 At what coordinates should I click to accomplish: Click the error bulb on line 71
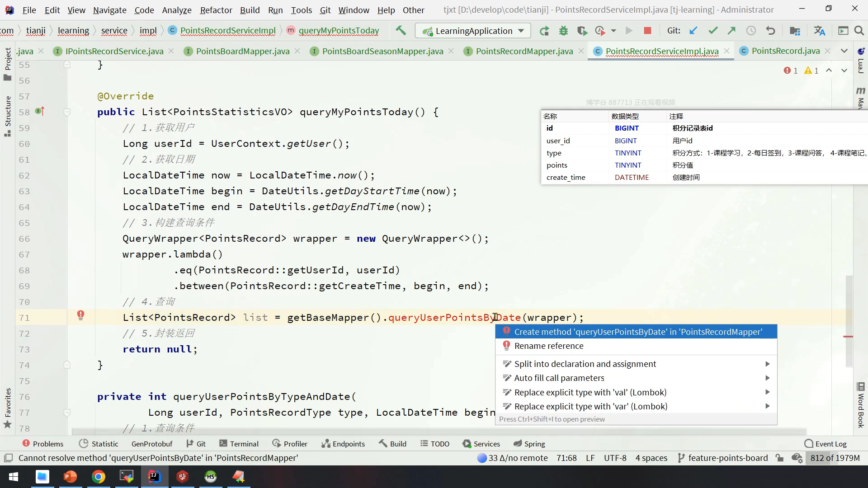[80, 315]
